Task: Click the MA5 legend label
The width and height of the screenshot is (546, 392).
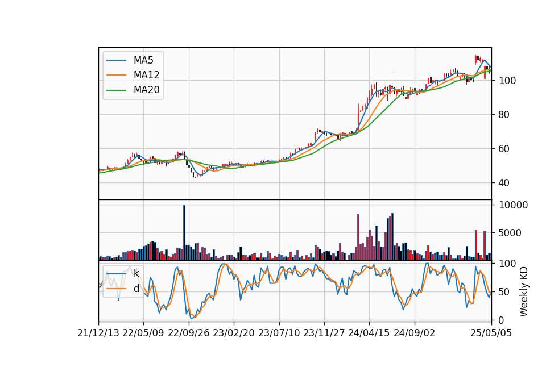Action: tap(143, 60)
